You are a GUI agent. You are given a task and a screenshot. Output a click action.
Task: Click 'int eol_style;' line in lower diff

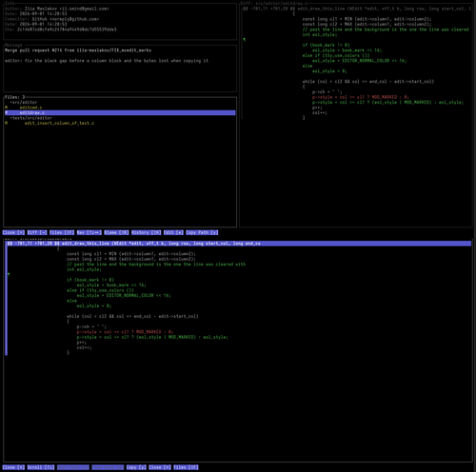point(84,269)
